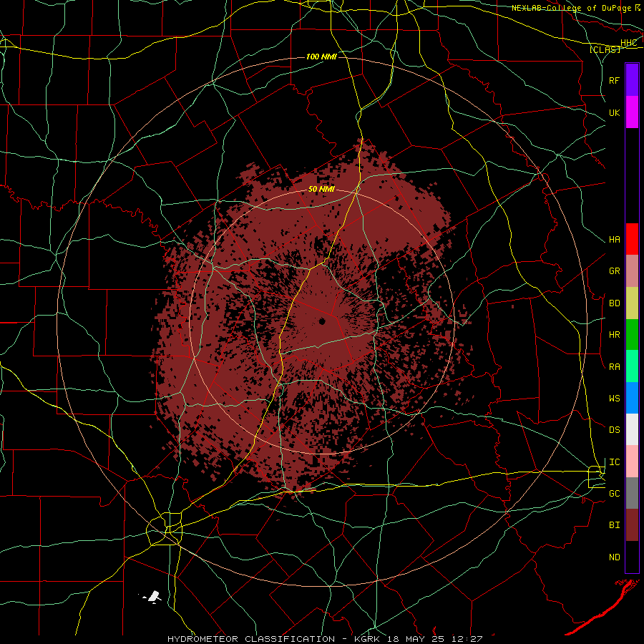The image size is (644, 644).
Task: Select the salmon GR legend swatch
Action: [x=632, y=271]
